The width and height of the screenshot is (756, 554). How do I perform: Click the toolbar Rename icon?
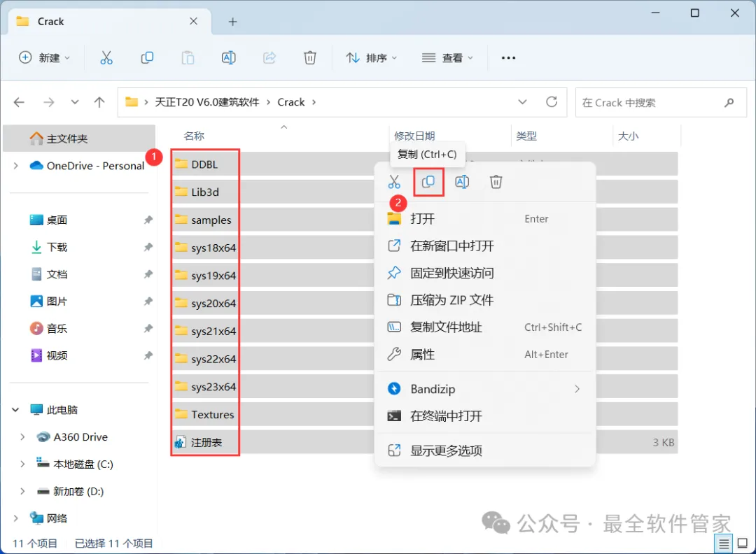click(x=228, y=58)
